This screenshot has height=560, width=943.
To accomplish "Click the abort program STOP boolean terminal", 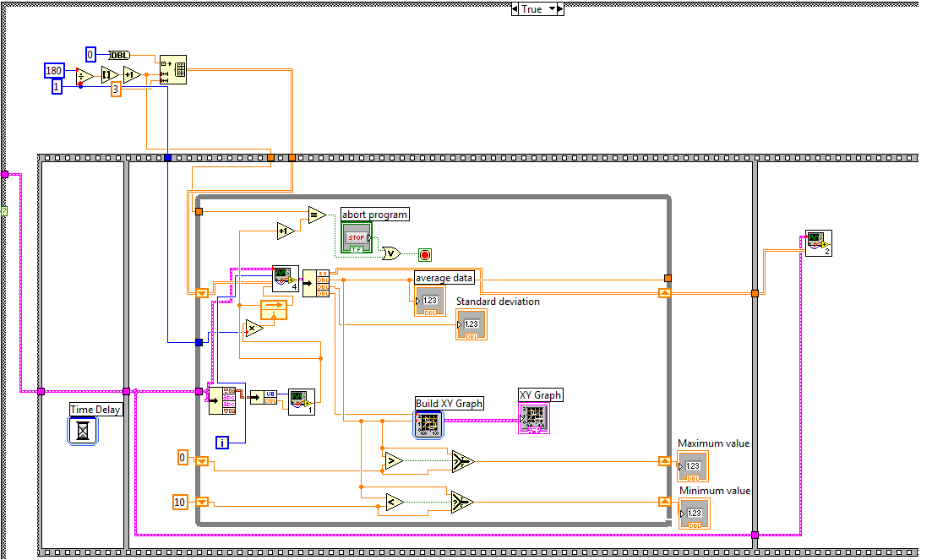I will click(x=356, y=237).
